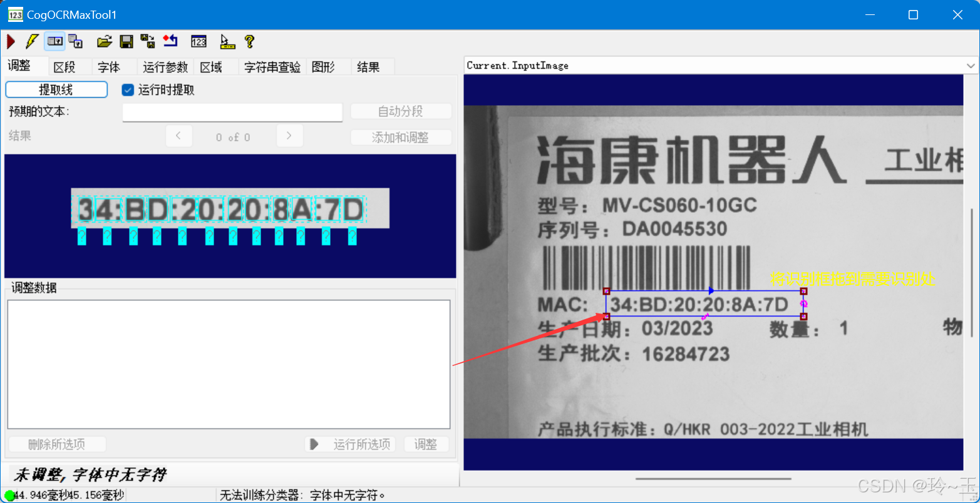The height and width of the screenshot is (503, 980).
Task: Click the green status indicator circle
Action: click(x=9, y=495)
